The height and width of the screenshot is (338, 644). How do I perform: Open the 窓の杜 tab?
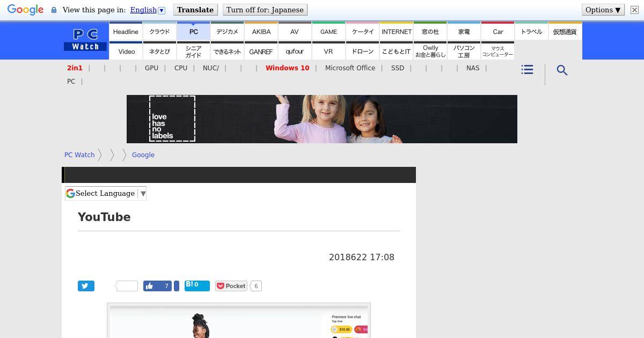click(430, 32)
